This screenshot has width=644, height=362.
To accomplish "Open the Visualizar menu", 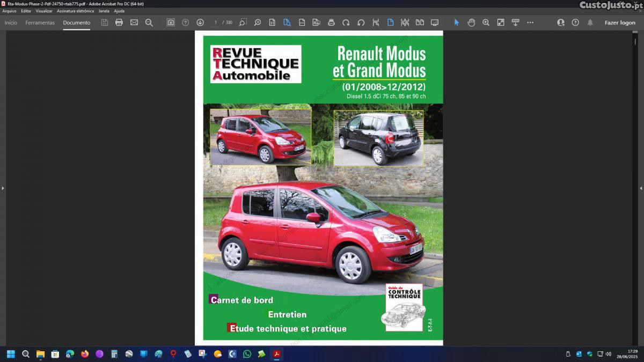I will click(44, 11).
